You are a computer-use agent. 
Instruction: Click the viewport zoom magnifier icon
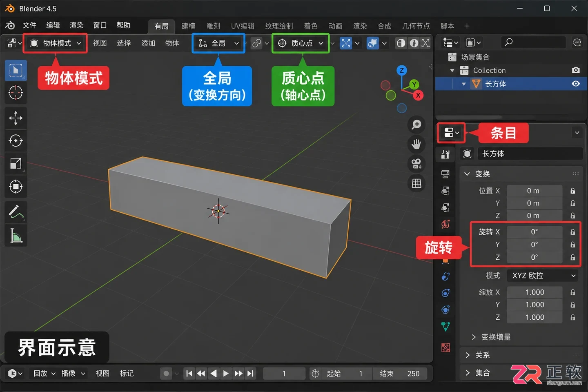click(416, 125)
